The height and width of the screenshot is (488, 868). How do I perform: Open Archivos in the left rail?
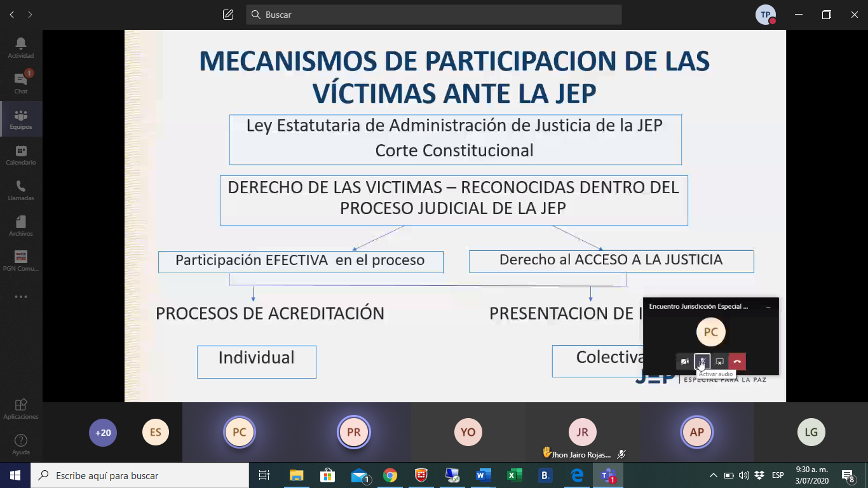tap(21, 226)
